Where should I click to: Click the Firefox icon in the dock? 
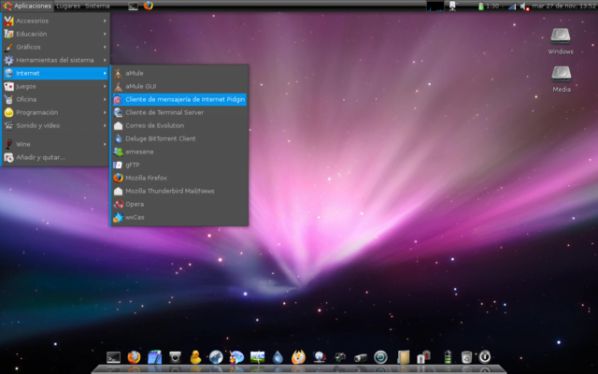134,357
